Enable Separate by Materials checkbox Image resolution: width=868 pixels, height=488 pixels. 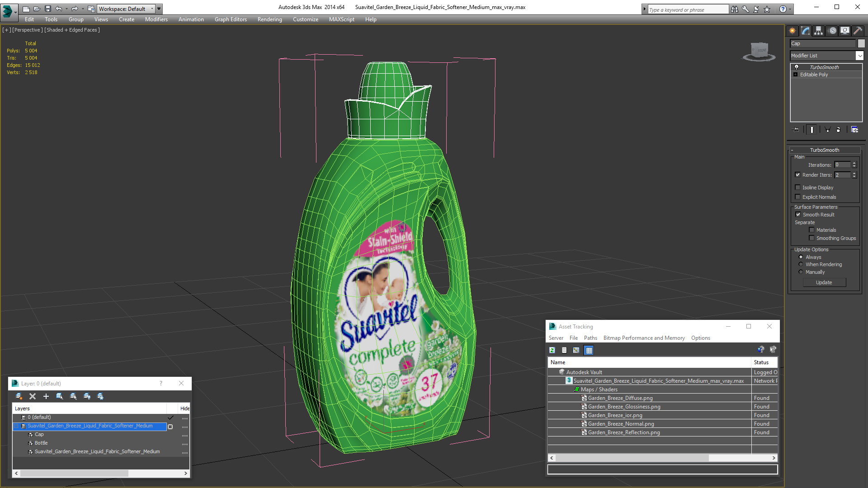click(811, 230)
